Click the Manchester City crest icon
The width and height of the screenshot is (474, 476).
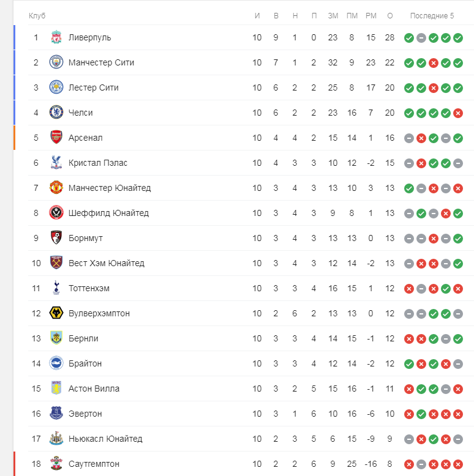pos(56,62)
